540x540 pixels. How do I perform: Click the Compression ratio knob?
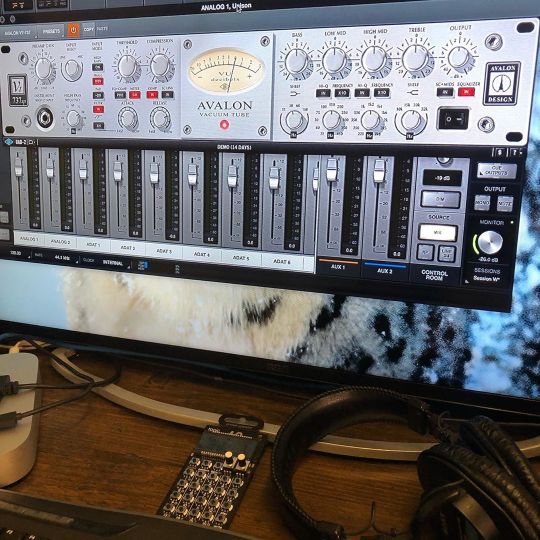click(159, 65)
